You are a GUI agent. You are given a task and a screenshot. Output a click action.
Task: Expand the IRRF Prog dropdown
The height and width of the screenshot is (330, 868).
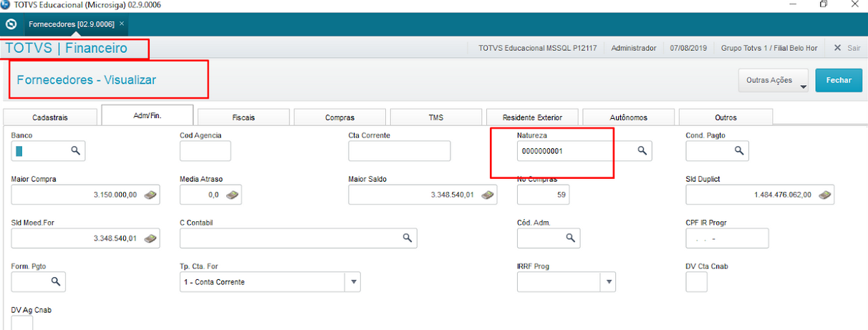coord(607,282)
